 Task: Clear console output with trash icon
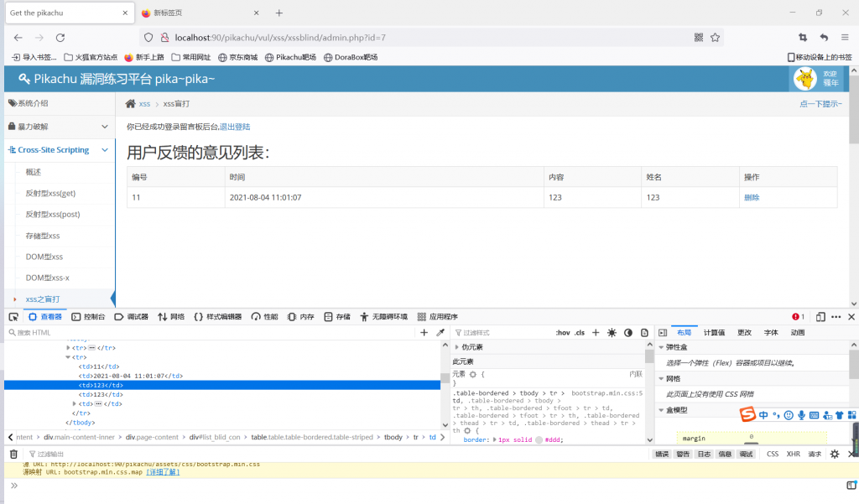click(x=13, y=454)
